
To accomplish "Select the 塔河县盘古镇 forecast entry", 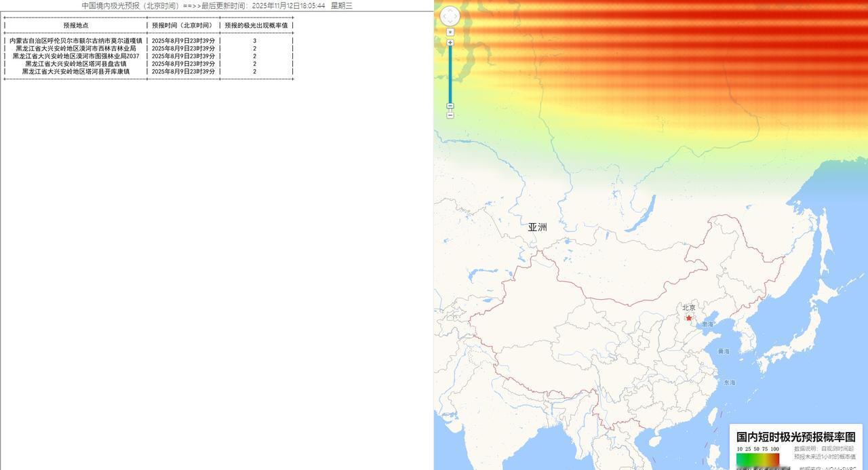I will [76, 65].
